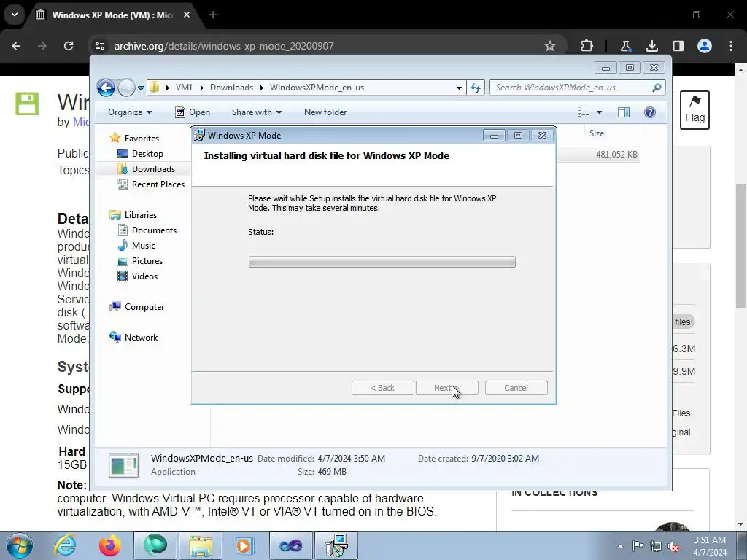
Task: Open the Organize menu
Action: (x=130, y=112)
